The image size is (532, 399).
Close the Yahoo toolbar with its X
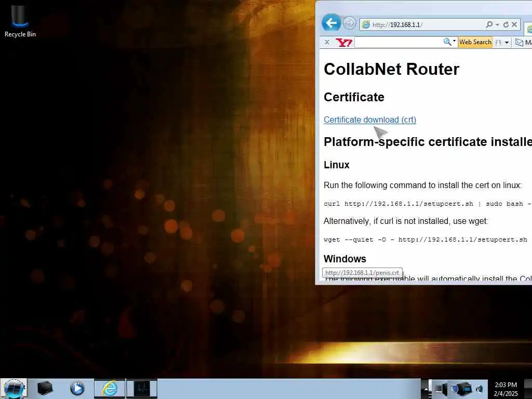point(327,42)
